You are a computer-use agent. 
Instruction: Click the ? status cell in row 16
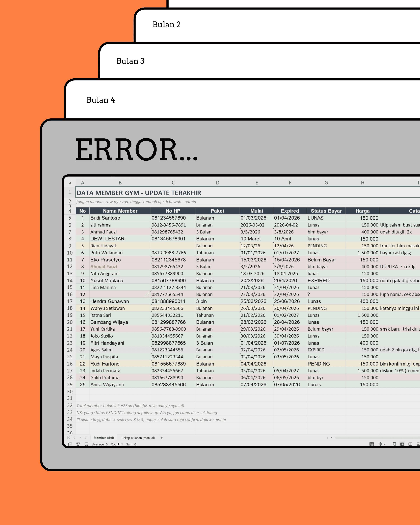tap(326, 294)
